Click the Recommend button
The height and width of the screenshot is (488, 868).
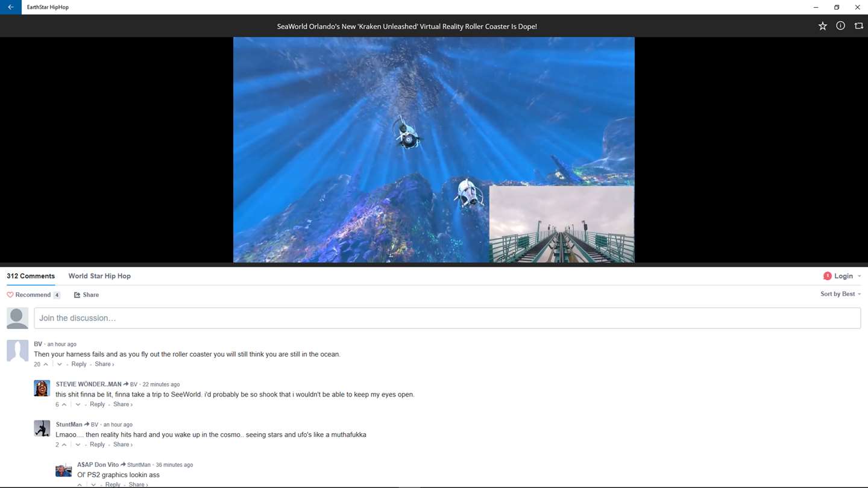(x=33, y=295)
